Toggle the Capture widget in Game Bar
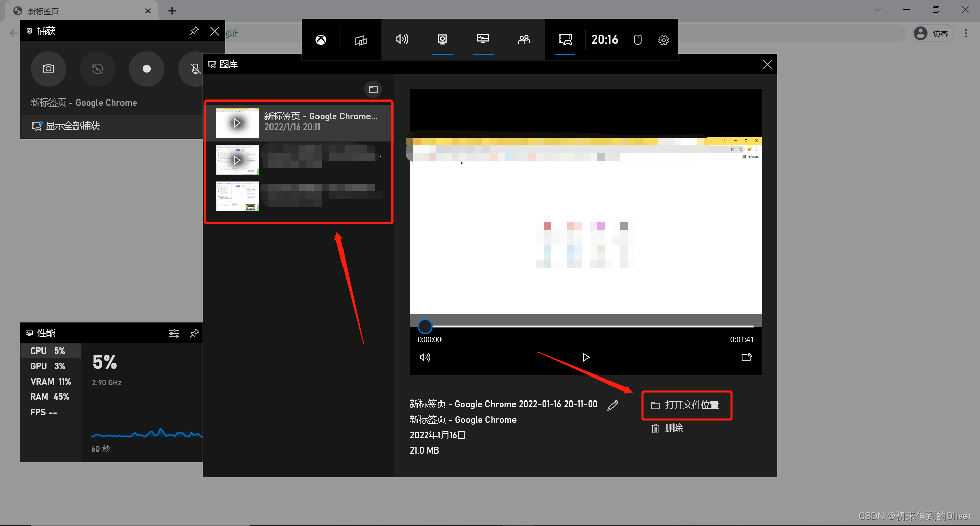Viewport: 980px width, 526px height. pyautogui.click(x=443, y=39)
